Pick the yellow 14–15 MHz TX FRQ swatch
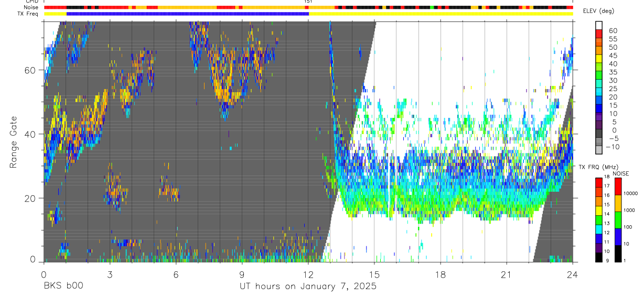Viewport: 644px width, 297px height. 599,211
